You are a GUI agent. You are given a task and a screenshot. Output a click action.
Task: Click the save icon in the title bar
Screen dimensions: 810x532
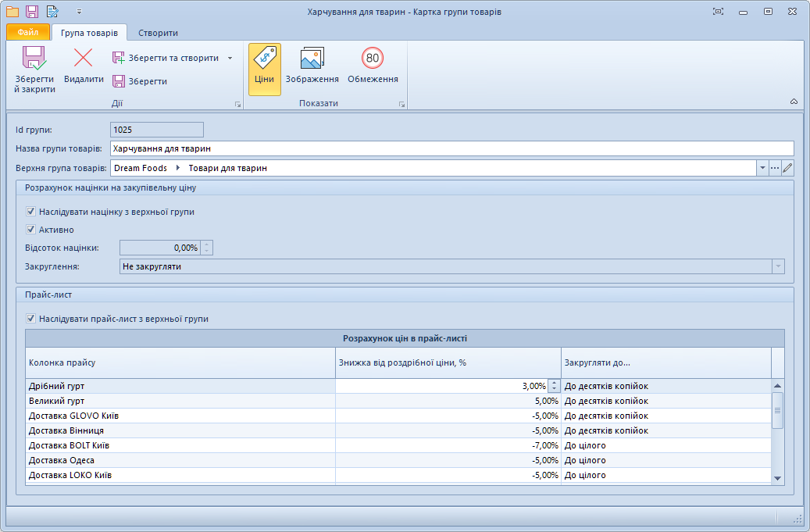click(x=32, y=12)
